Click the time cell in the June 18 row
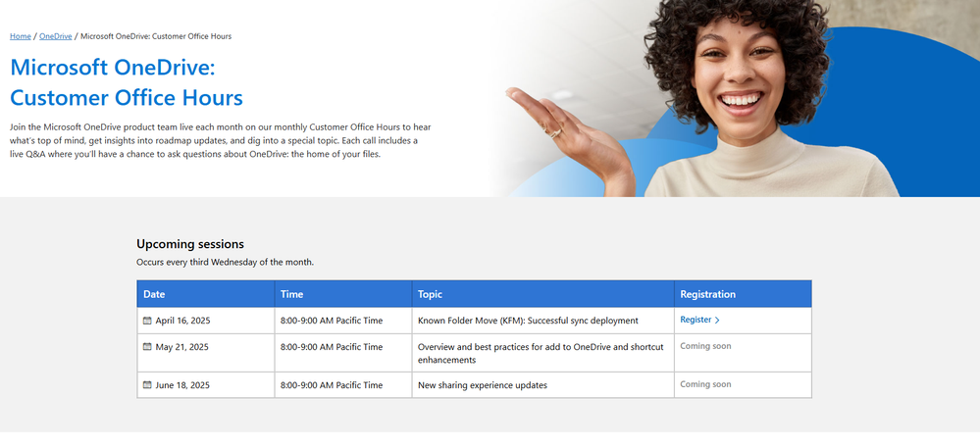Image resolution: width=980 pixels, height=448 pixels. click(x=343, y=385)
